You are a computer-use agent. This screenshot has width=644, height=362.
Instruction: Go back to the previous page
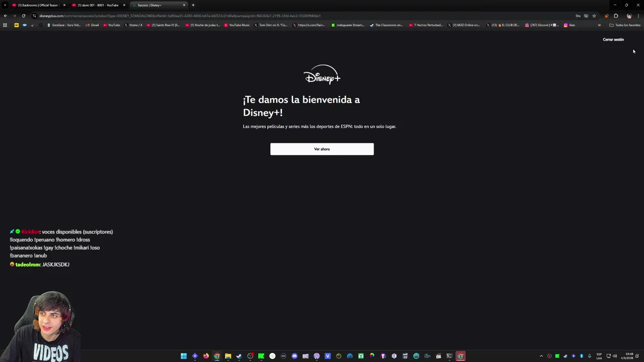[5, 16]
